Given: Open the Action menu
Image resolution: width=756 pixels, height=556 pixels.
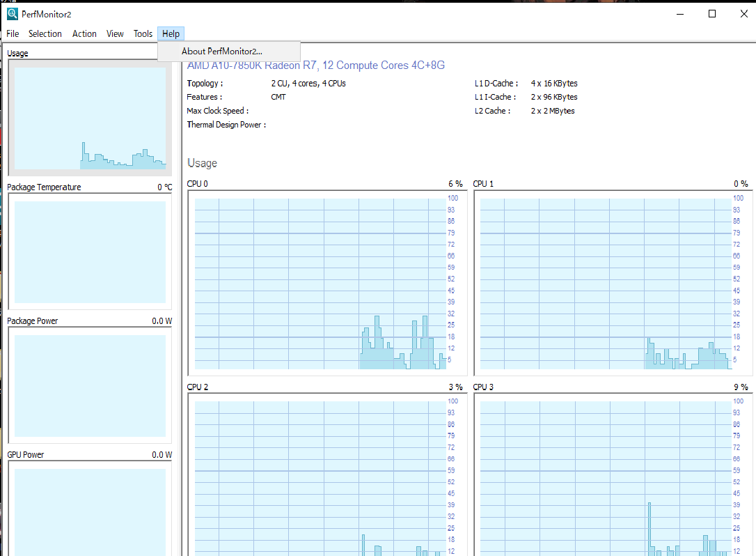Looking at the screenshot, I should pos(84,33).
